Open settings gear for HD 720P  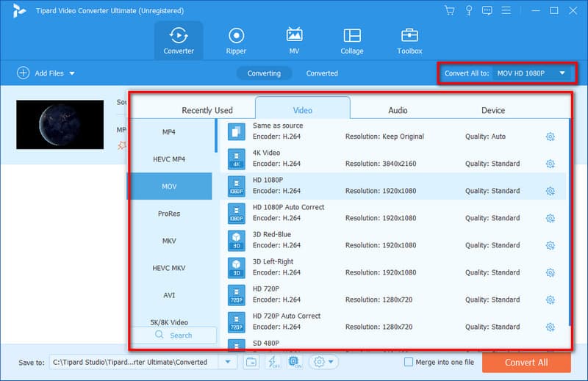(x=550, y=300)
